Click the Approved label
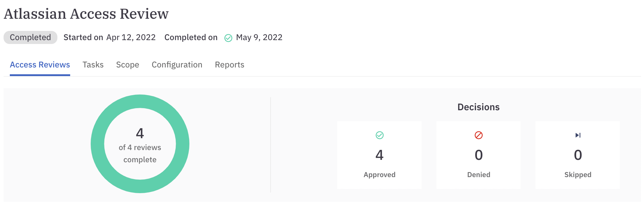This screenshot has width=644, height=208. [x=379, y=175]
